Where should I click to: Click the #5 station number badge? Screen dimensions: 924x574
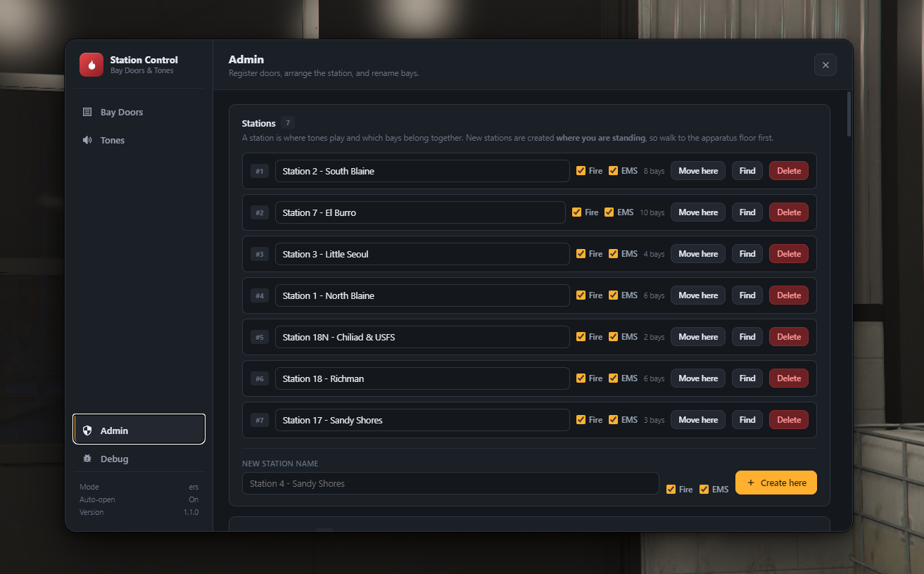tap(260, 337)
